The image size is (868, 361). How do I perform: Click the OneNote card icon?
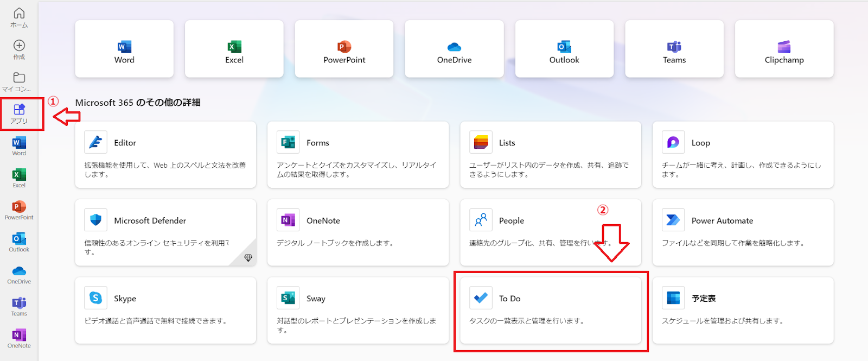(x=288, y=220)
